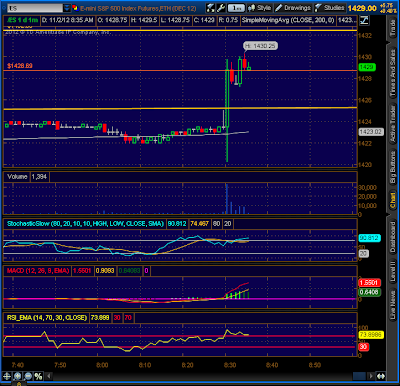
Task: Click the wrench chart settings icon
Action: click(221, 8)
